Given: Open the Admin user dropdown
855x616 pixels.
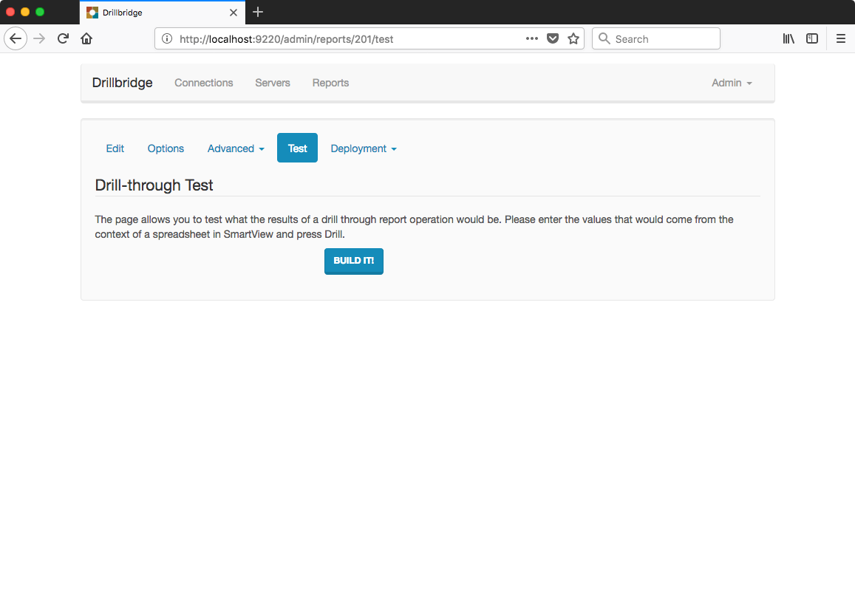Looking at the screenshot, I should click(x=732, y=83).
